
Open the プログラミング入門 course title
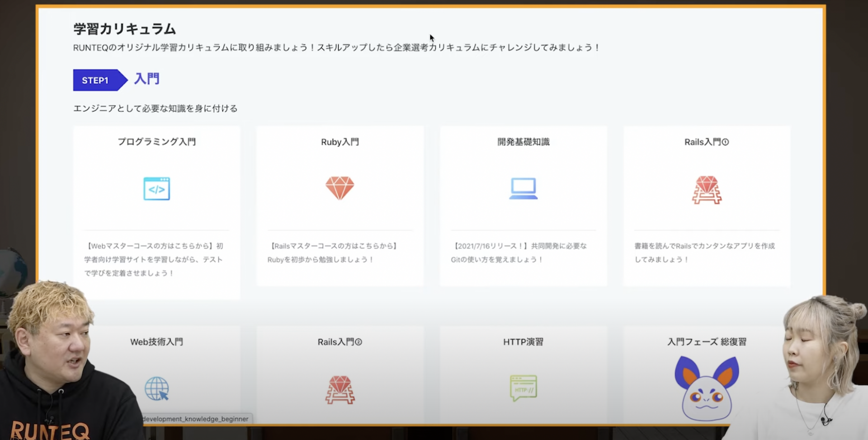point(156,142)
